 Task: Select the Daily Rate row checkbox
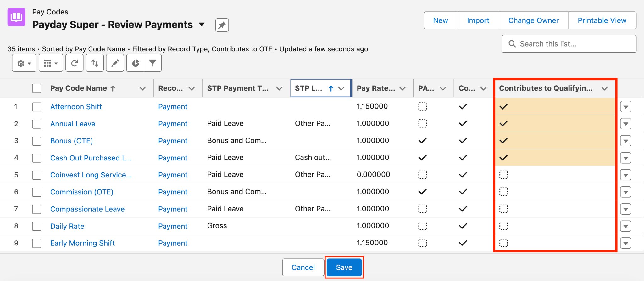[x=37, y=226]
